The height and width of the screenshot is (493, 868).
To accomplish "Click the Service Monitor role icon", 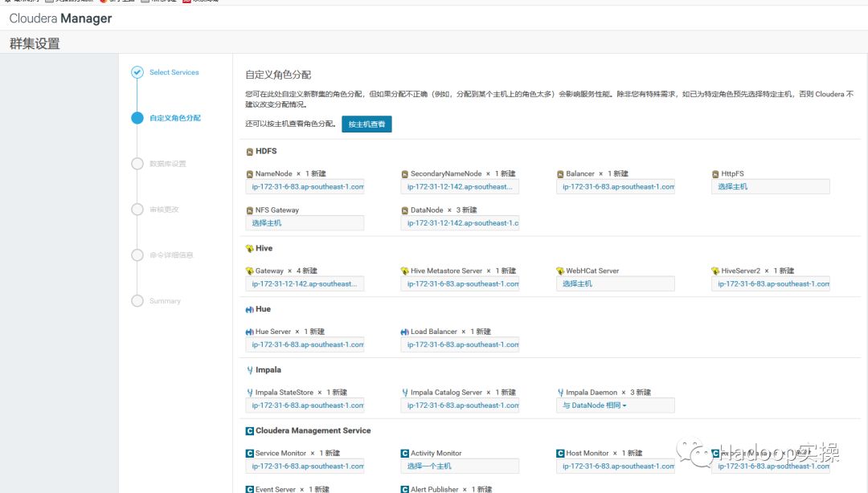I will [x=250, y=454].
